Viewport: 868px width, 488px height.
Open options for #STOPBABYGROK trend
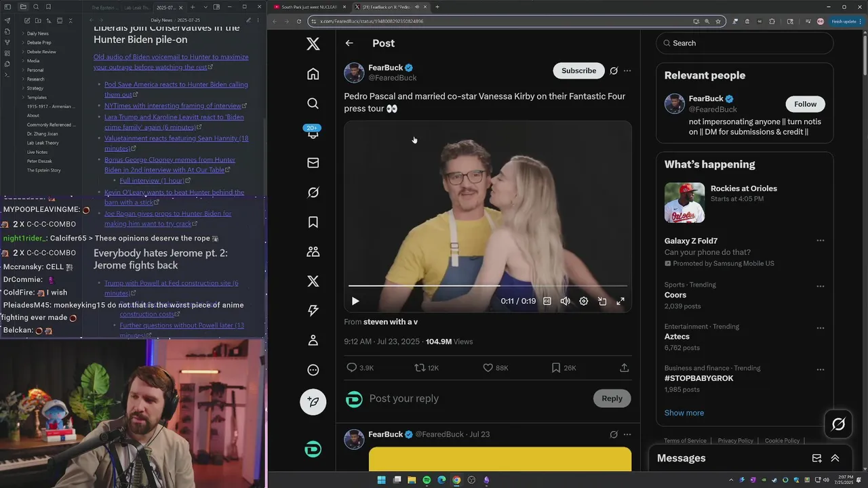click(820, 369)
